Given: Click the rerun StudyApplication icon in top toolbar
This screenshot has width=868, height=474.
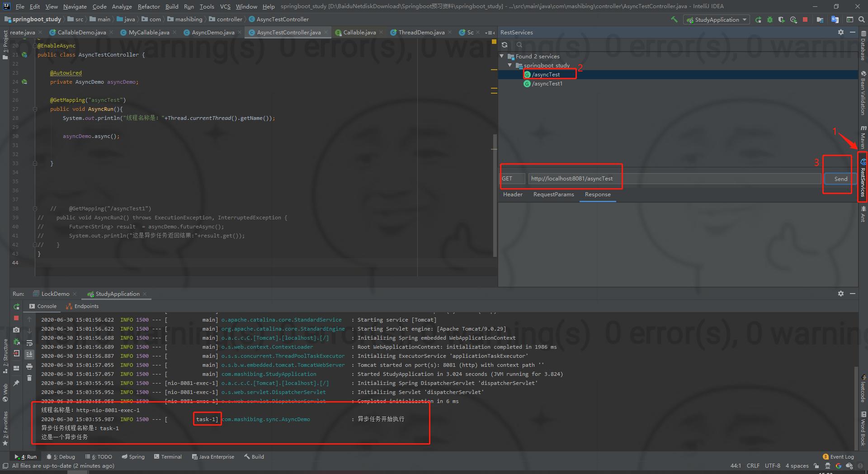Looking at the screenshot, I should pos(758,19).
